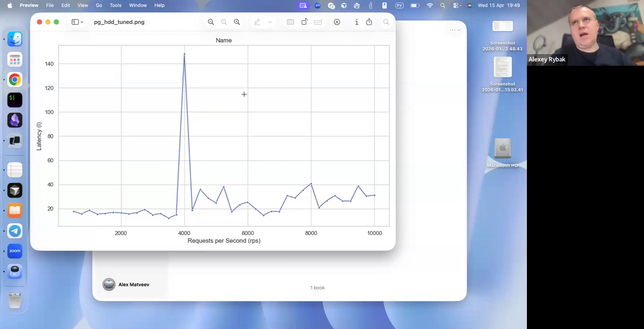
Task: Expand the sidebar view options chevron
Action: (82, 22)
